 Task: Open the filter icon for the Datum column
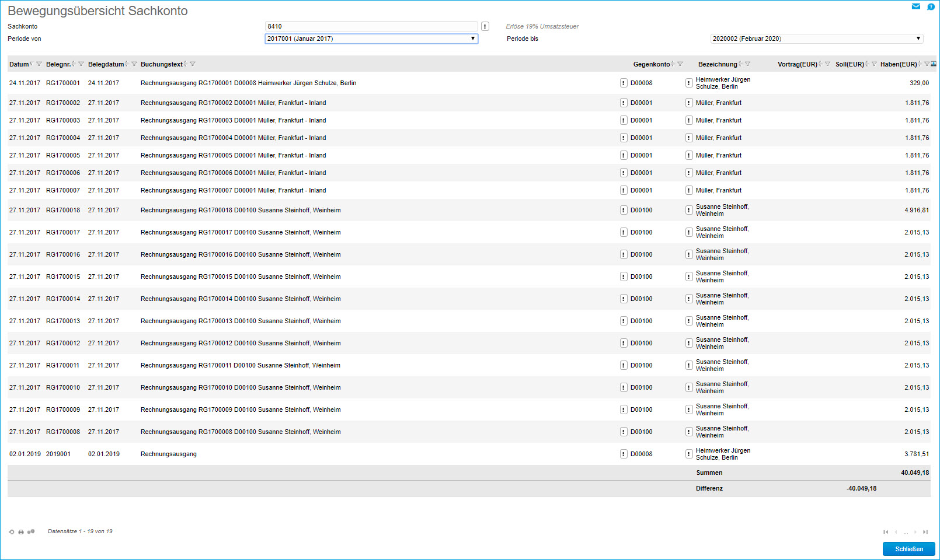pyautogui.click(x=39, y=64)
